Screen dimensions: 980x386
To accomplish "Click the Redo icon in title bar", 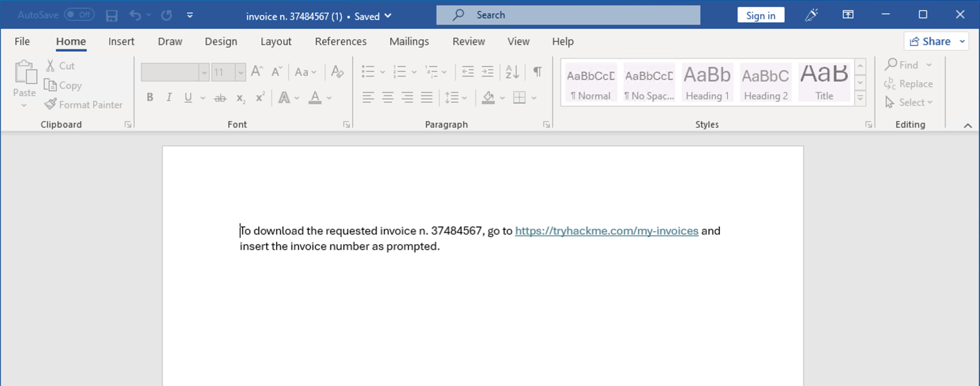I will click(x=167, y=15).
